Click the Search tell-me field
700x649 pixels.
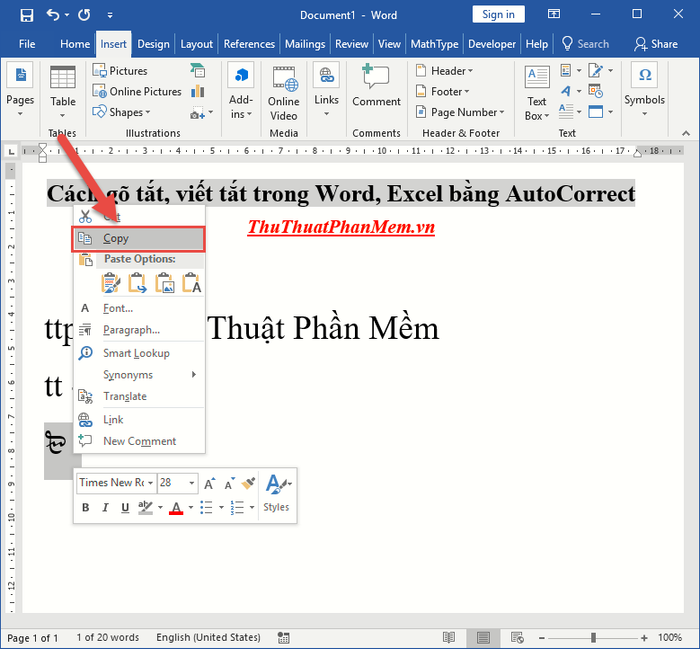(x=586, y=44)
